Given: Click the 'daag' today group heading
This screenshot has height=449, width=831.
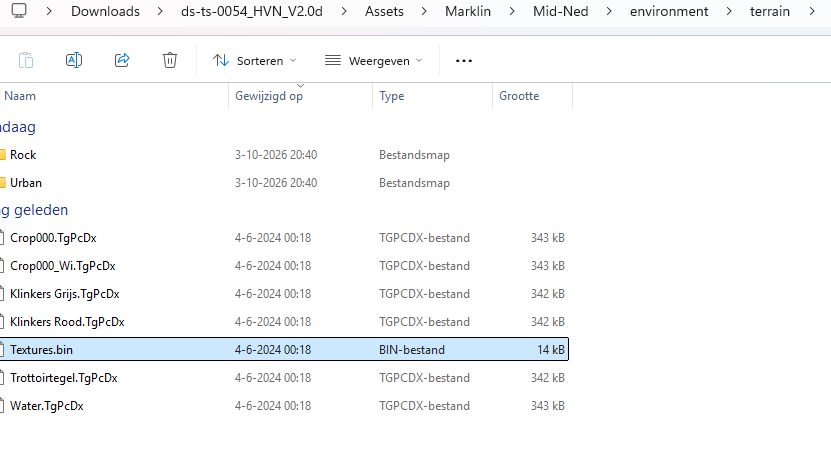Looking at the screenshot, I should click(x=18, y=127).
